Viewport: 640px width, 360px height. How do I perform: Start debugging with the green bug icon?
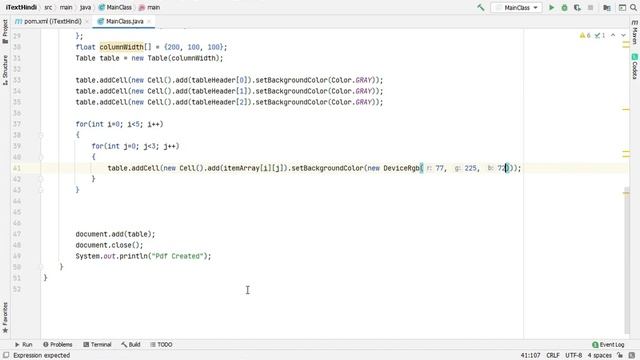pos(564,7)
